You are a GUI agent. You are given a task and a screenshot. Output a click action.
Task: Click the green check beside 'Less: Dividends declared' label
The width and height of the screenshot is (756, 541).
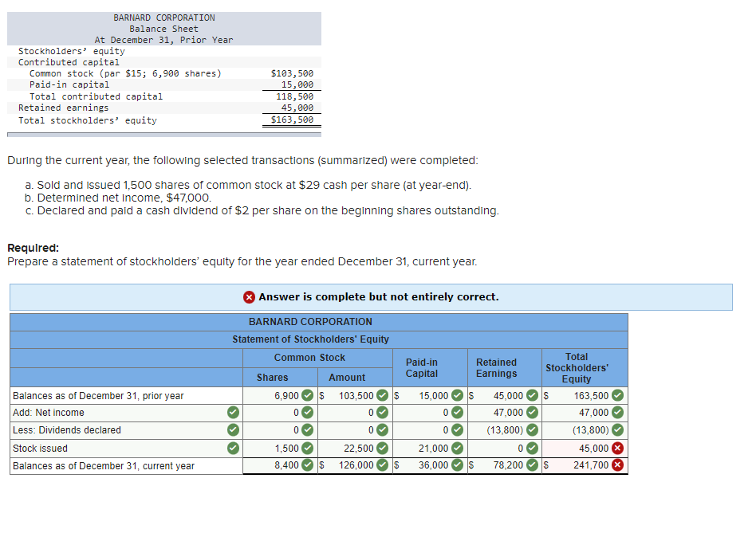(233, 429)
